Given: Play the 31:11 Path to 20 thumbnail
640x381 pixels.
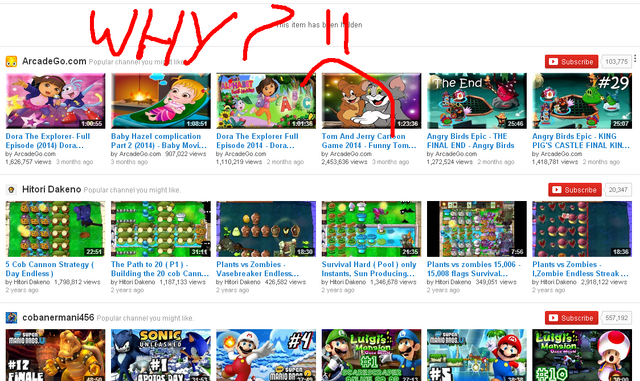Looking at the screenshot, I should (x=161, y=229).
